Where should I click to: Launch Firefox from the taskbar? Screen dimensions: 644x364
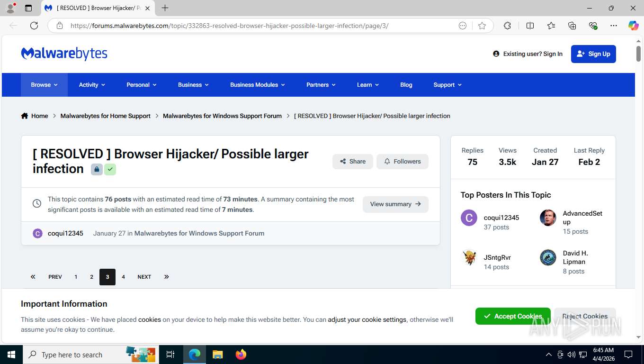click(241, 355)
